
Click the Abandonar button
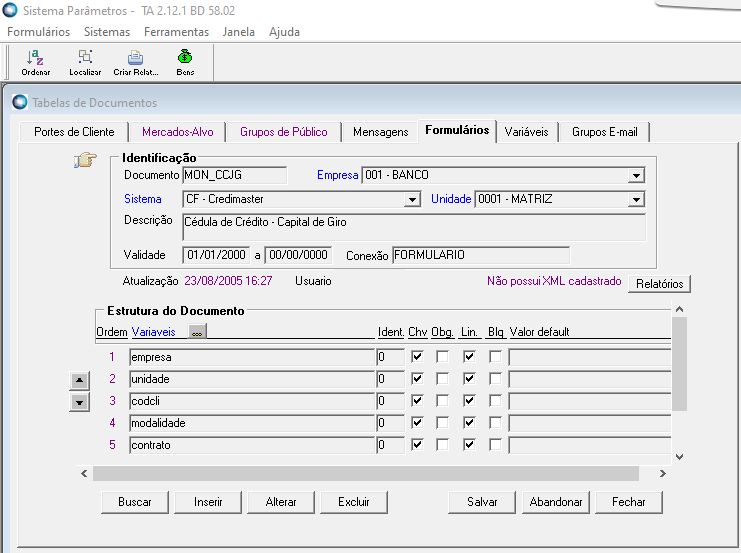coord(556,502)
